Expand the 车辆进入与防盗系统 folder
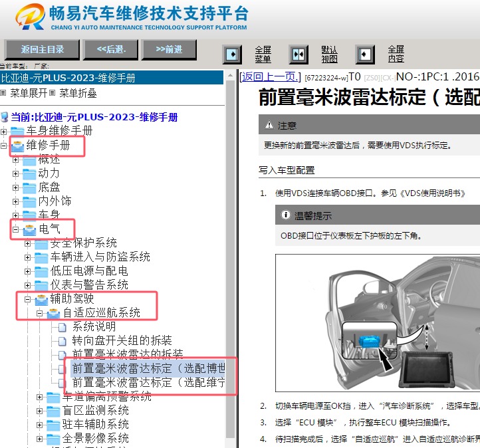This screenshot has height=448, width=480. tap(27, 257)
